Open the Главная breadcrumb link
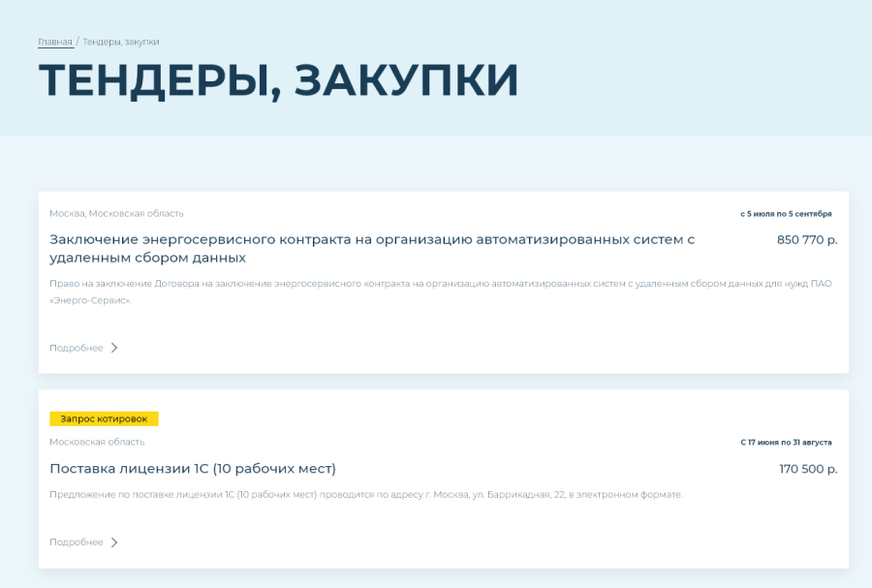The height and width of the screenshot is (588, 872). pos(53,42)
